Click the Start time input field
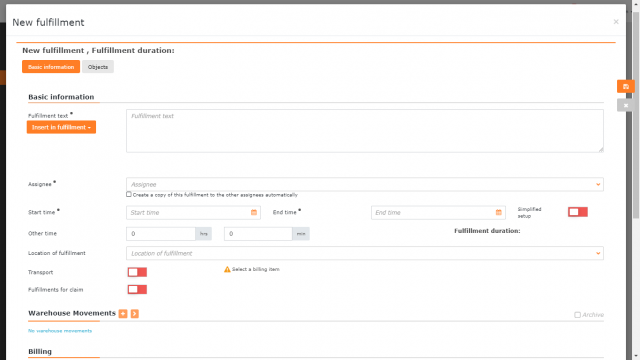This screenshot has height=360, width=640. tap(193, 213)
